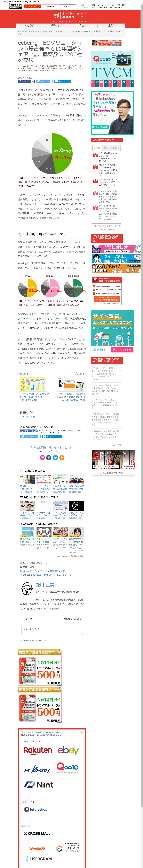This screenshot has width=143, height=868.
Task: Open the USERGRAM sponsor logo
Action: (38, 859)
